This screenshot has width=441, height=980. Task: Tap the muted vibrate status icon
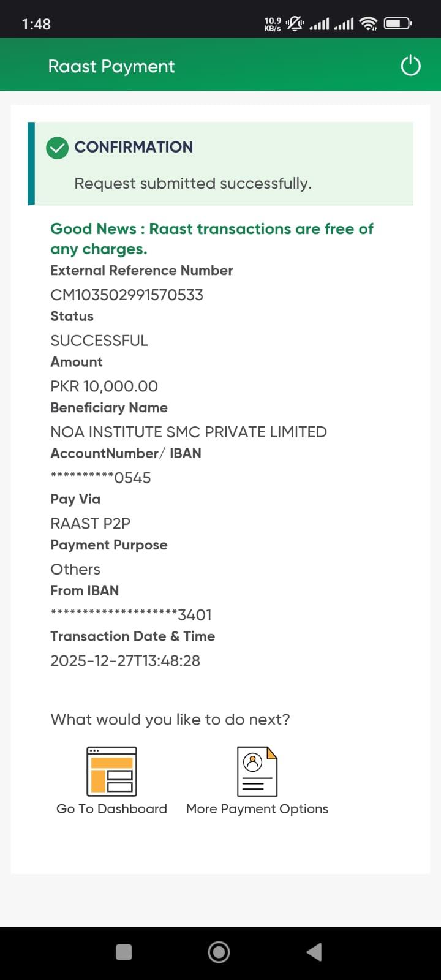(295, 24)
